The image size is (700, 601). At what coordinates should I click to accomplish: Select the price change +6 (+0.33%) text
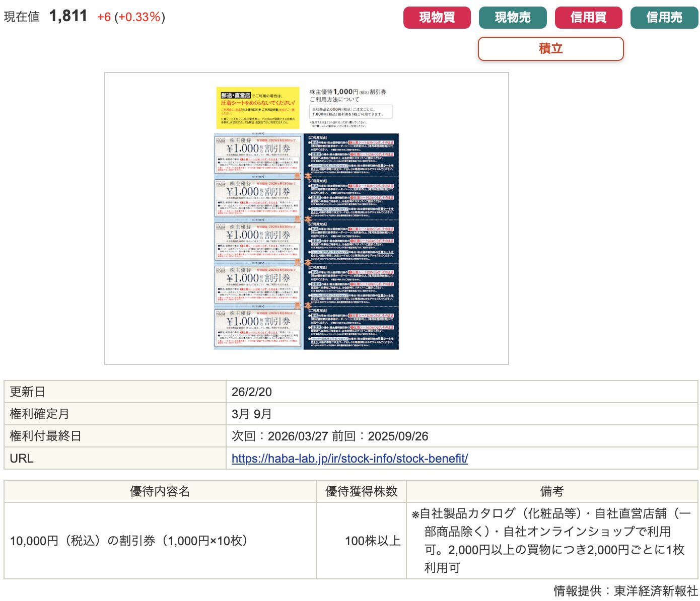pos(131,17)
